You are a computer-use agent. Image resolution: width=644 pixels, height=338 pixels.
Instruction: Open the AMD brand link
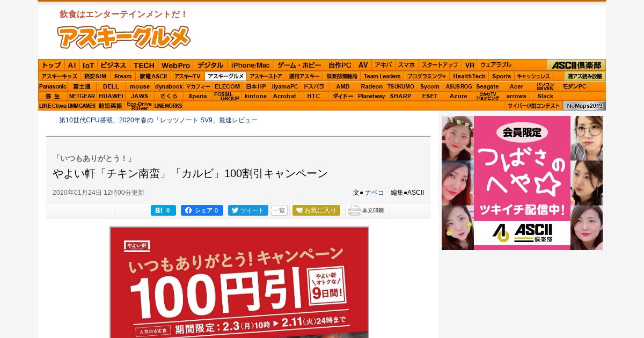point(343,86)
